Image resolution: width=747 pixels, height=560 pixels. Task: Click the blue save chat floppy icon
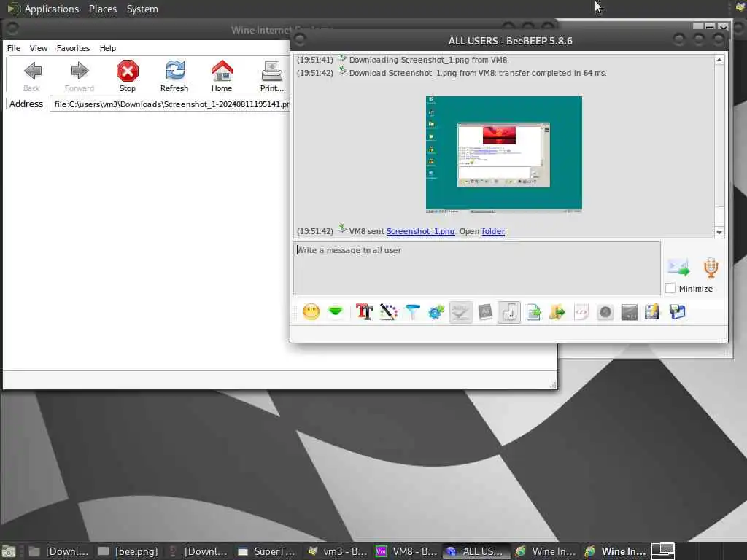pos(677,312)
